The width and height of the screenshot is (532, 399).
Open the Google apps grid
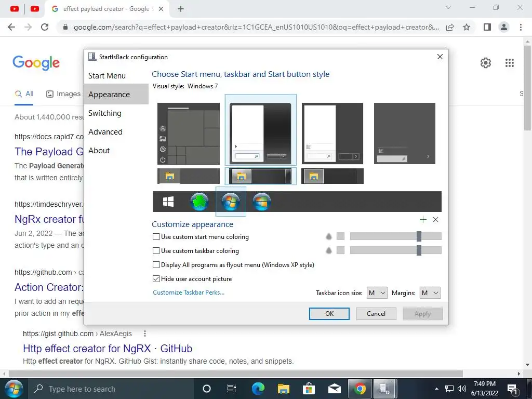tap(509, 63)
